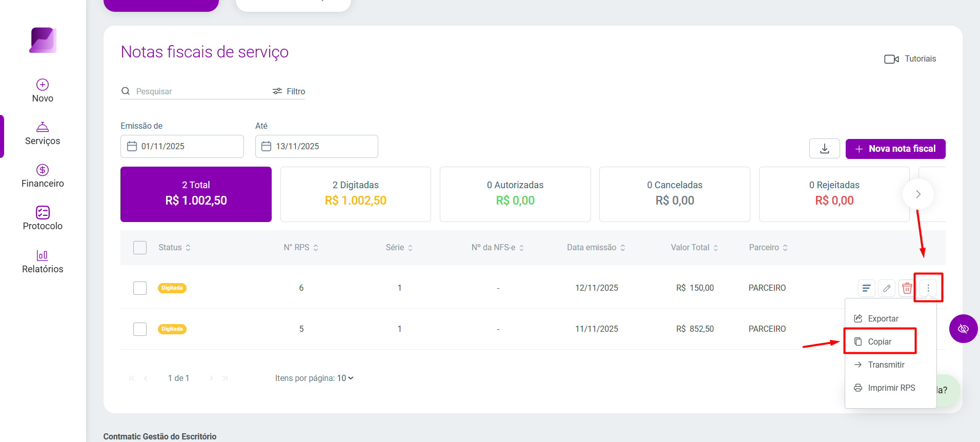The width and height of the screenshot is (980, 442).
Task: Open Emissão de date field 01/11/2025
Action: click(182, 147)
